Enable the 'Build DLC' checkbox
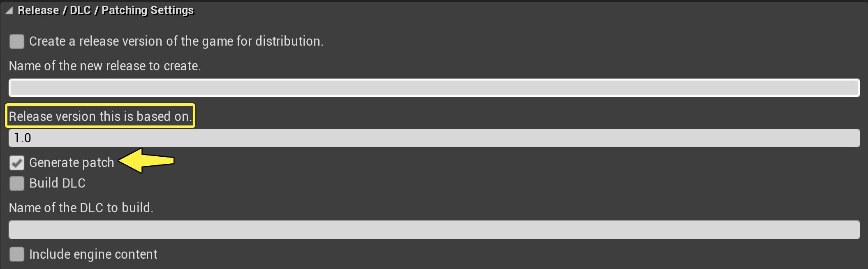This screenshot has width=868, height=269. pos(16,183)
